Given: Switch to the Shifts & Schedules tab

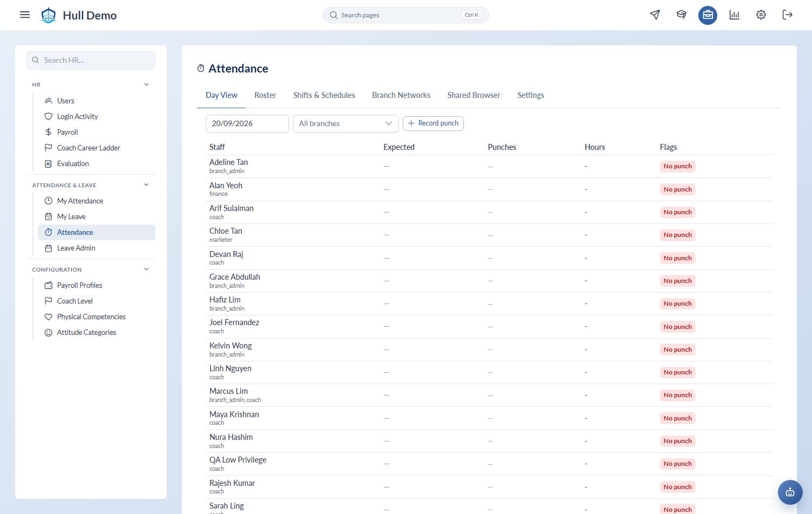Looking at the screenshot, I should 324,95.
